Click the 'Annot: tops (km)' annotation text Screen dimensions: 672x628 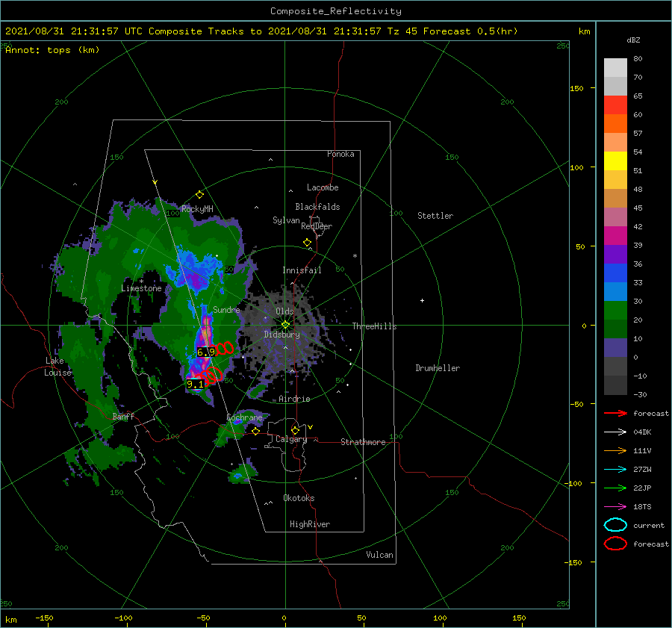[52, 50]
